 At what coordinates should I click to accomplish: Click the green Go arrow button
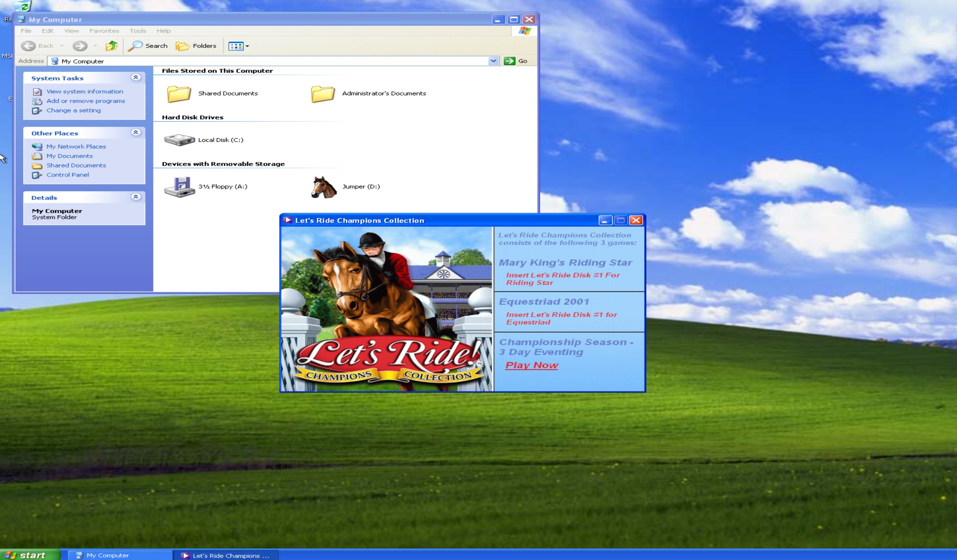510,61
